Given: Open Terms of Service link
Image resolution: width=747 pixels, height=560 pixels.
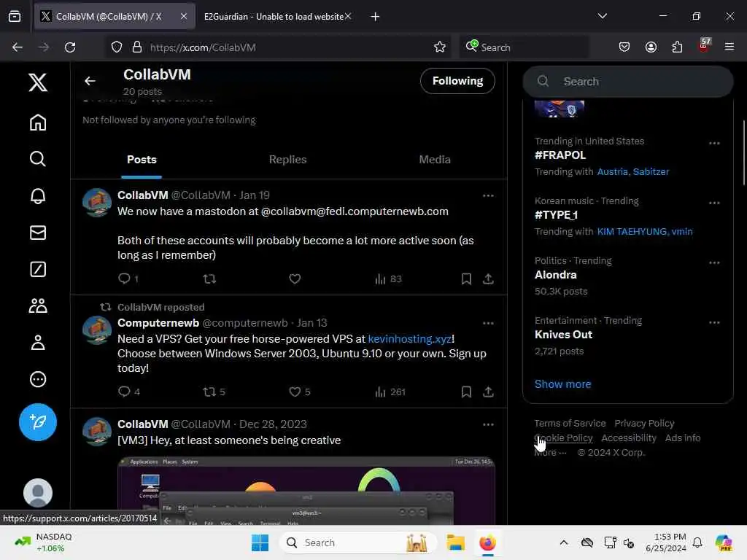Looking at the screenshot, I should click(x=570, y=424).
